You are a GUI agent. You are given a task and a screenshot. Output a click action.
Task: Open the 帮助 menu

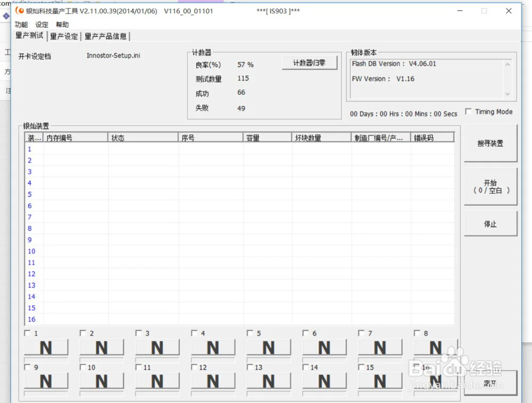pyautogui.click(x=62, y=24)
